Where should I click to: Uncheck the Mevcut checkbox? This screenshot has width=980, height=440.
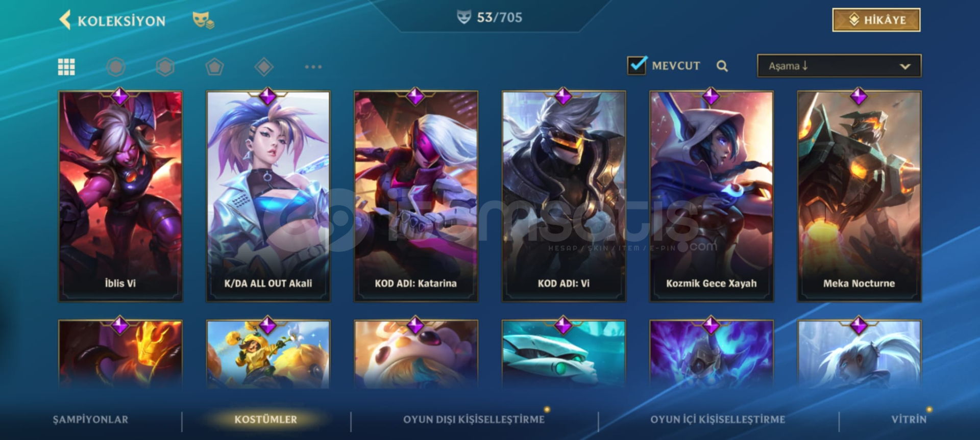tap(636, 66)
